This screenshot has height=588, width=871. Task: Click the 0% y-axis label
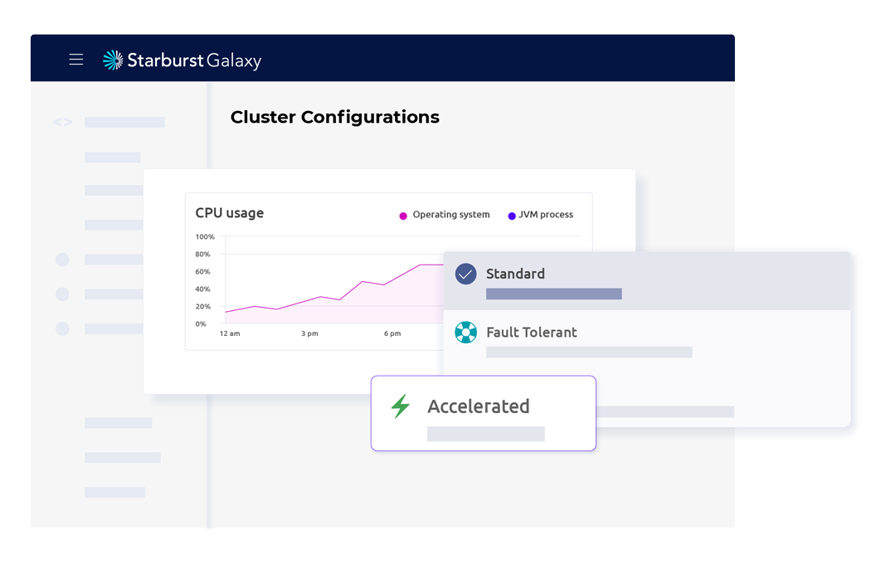tap(201, 323)
